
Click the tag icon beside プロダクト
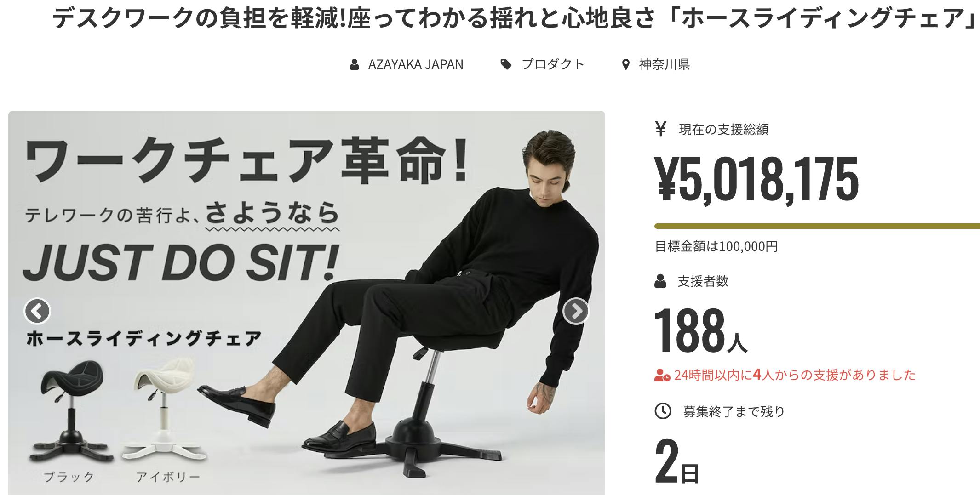[x=506, y=64]
